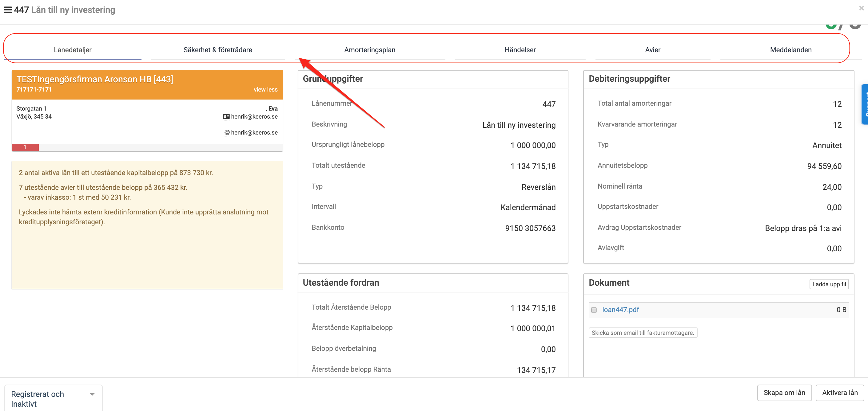Image resolution: width=868 pixels, height=411 pixels.
Task: Expand the Registrerat och Inaktivt status dropdown
Action: [x=92, y=394]
